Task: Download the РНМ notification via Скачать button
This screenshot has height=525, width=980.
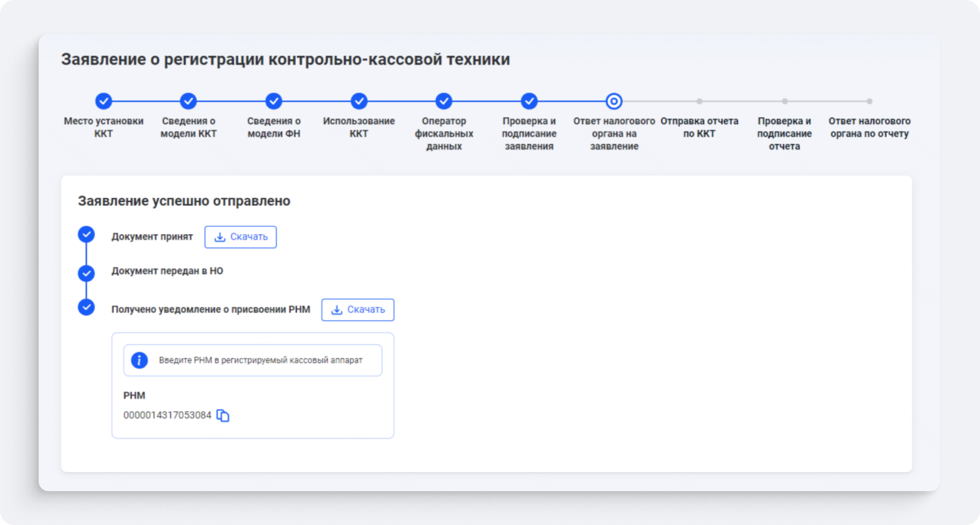Action: (358, 310)
